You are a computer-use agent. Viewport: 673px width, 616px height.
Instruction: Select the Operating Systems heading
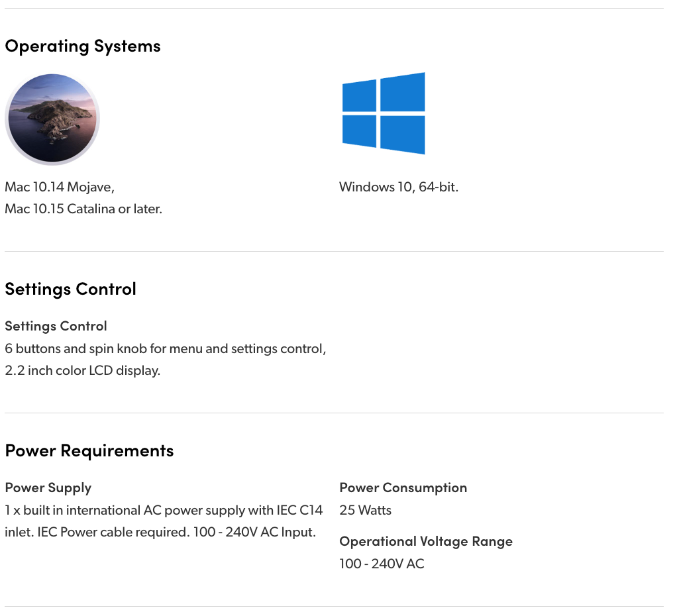(x=83, y=46)
